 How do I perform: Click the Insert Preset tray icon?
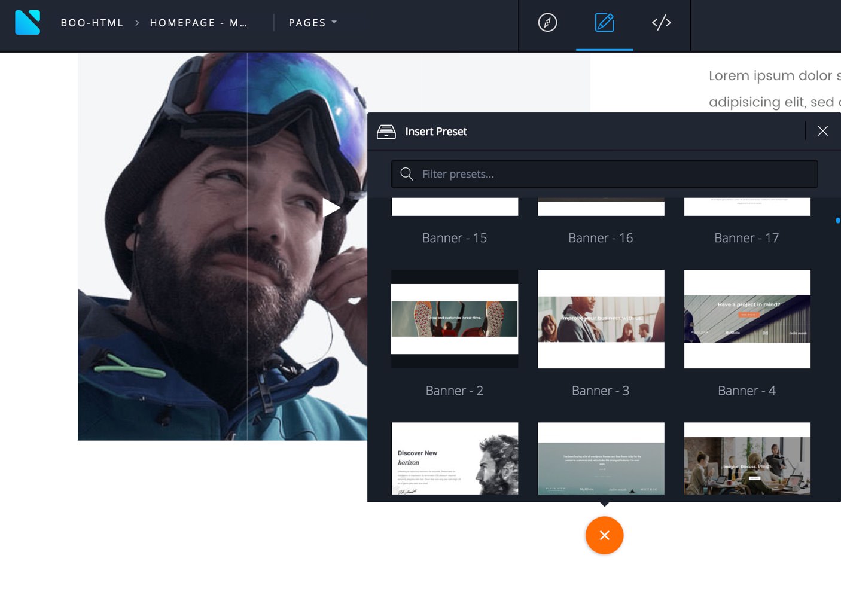[x=386, y=132]
